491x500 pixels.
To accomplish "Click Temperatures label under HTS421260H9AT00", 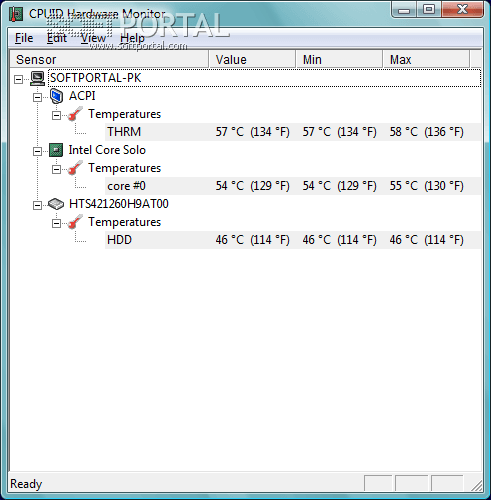I will click(x=124, y=222).
